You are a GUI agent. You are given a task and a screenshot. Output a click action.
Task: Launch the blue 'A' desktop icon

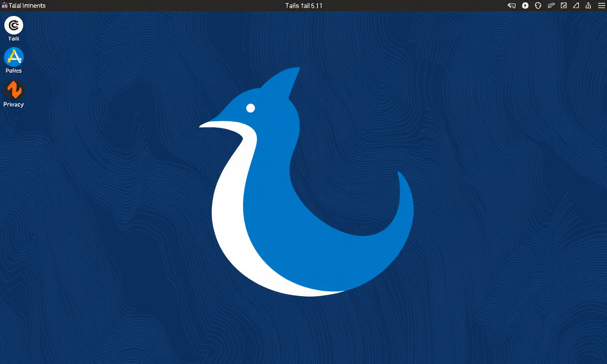(14, 57)
